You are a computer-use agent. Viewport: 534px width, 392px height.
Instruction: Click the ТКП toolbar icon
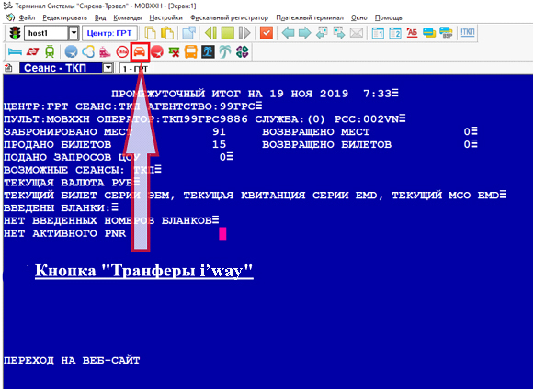pos(468,32)
